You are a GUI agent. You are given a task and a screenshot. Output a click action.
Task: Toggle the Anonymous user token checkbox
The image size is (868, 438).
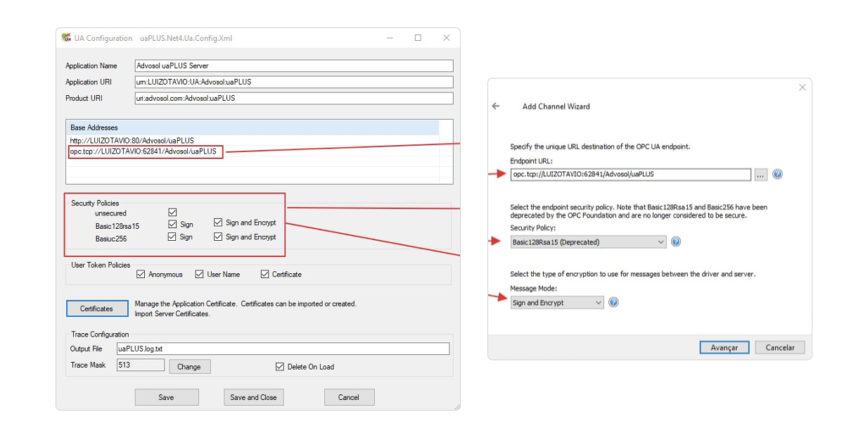point(141,274)
